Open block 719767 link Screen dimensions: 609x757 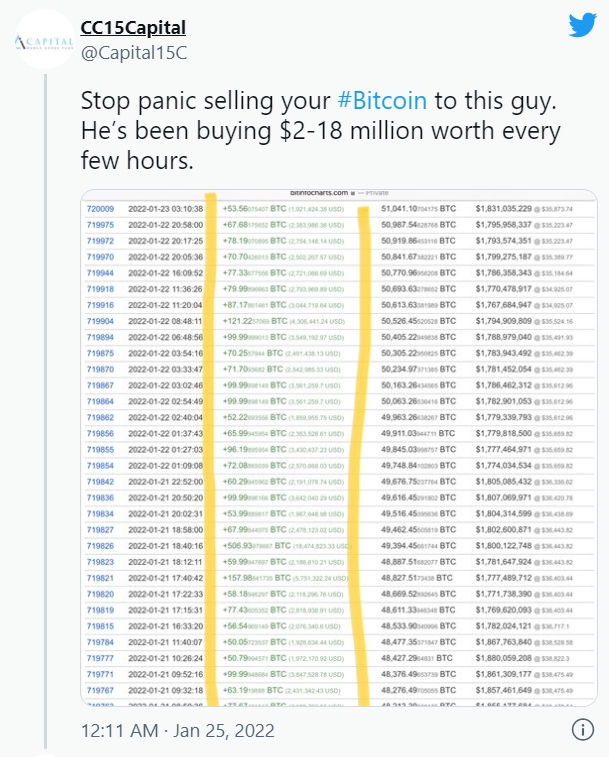100,690
